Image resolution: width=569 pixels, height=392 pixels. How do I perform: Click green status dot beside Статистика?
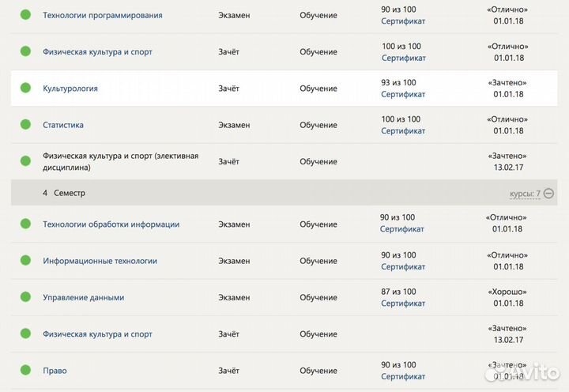coord(25,125)
